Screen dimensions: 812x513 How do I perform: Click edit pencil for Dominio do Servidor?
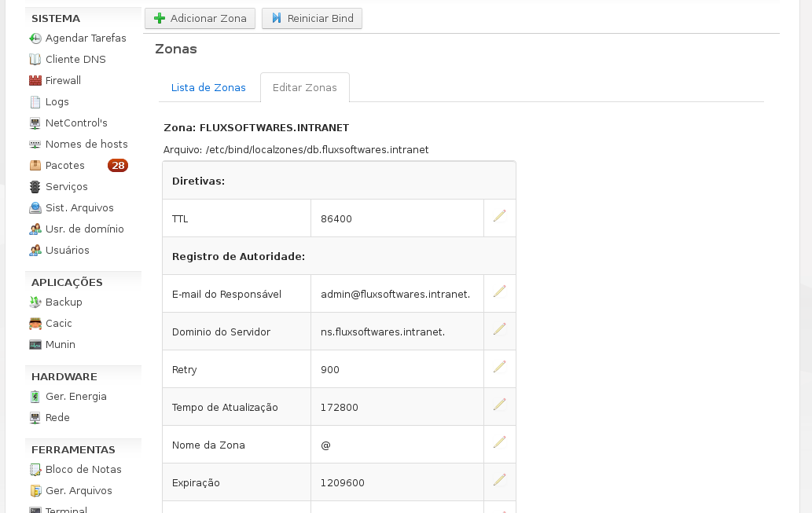coord(499,329)
